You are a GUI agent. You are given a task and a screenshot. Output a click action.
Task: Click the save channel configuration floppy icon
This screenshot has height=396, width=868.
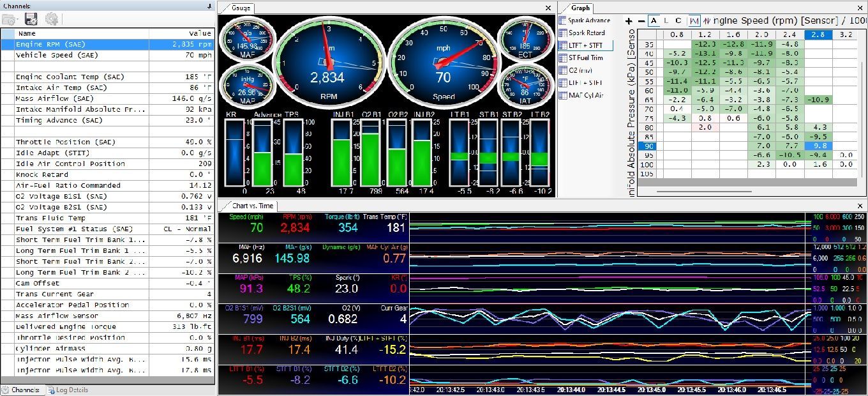pyautogui.click(x=31, y=19)
